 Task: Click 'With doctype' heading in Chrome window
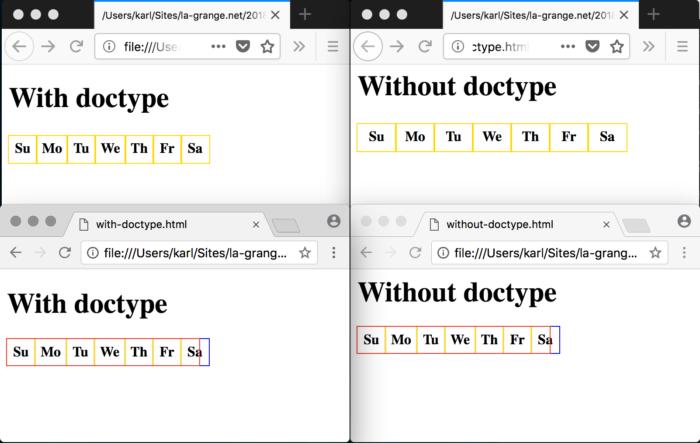(88, 305)
